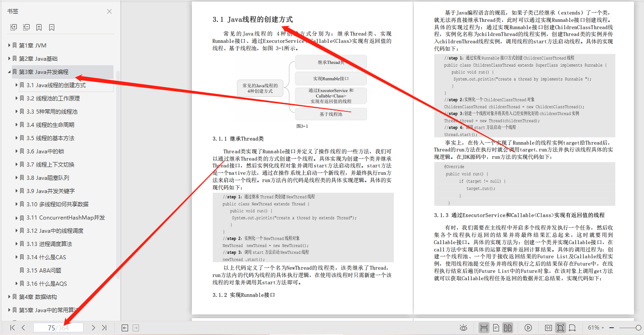Click heading 3.1.3 通过ExecutorService和Callable

pyautogui.click(x=519, y=215)
